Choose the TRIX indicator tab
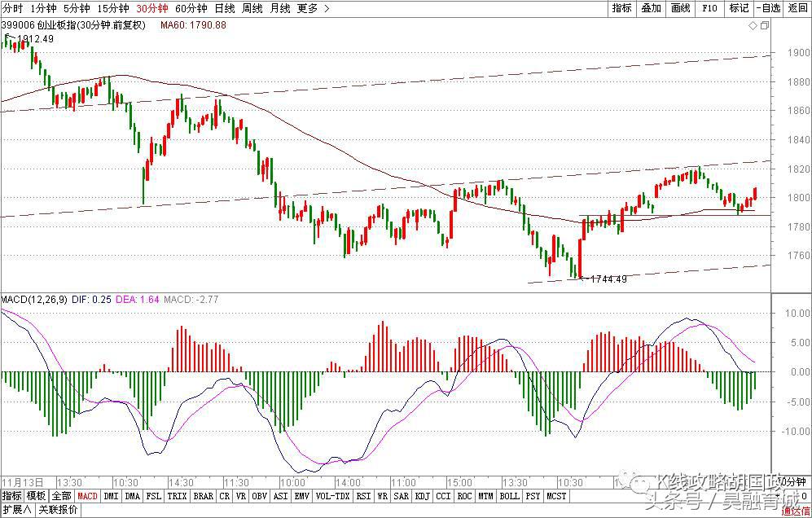The width and height of the screenshot is (812, 518). point(177,496)
